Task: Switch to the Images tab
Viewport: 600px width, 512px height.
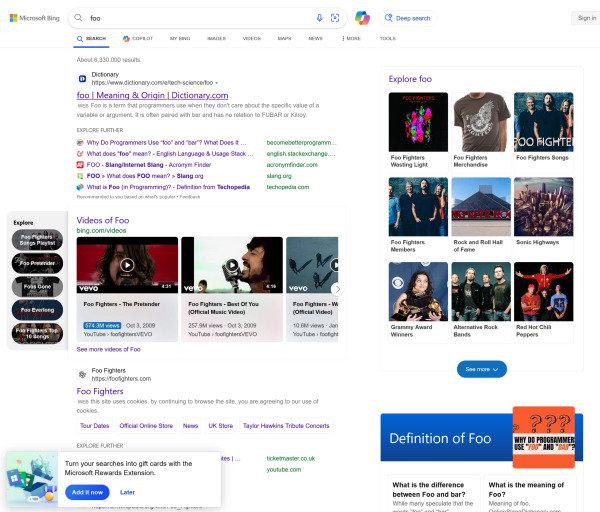Action: pyautogui.click(x=217, y=39)
